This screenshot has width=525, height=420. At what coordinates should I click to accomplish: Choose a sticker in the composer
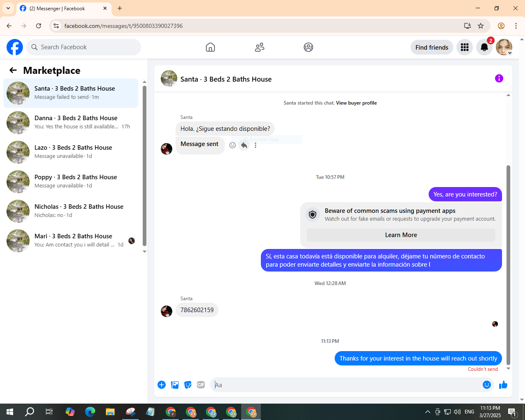[188, 385]
